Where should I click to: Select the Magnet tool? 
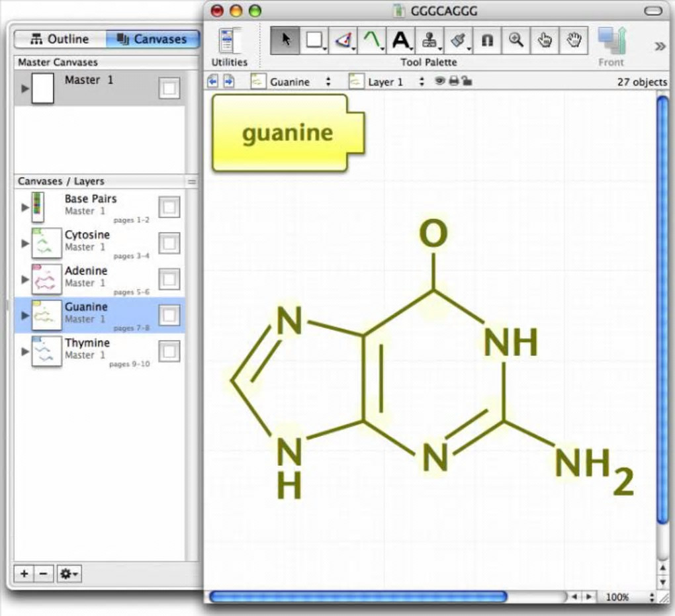click(487, 40)
